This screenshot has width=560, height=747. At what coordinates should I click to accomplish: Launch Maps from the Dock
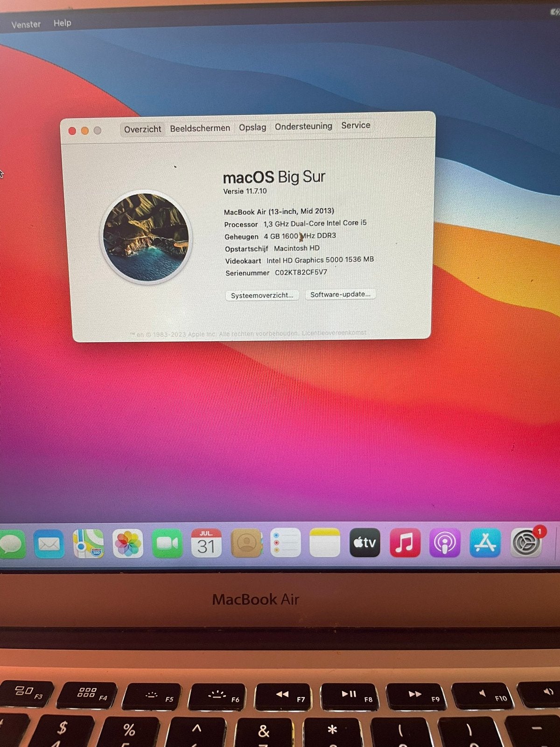click(x=89, y=543)
